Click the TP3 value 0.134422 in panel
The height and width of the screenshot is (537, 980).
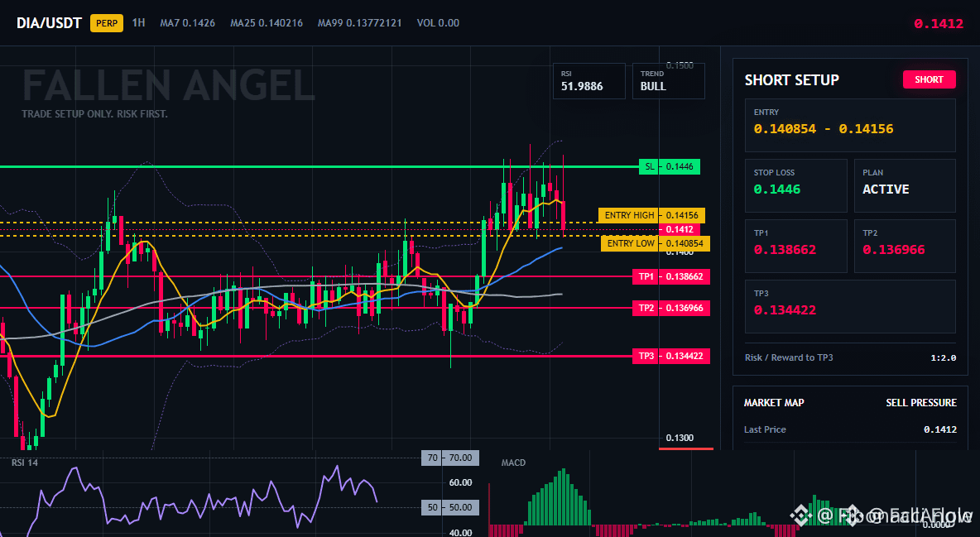(x=785, y=310)
